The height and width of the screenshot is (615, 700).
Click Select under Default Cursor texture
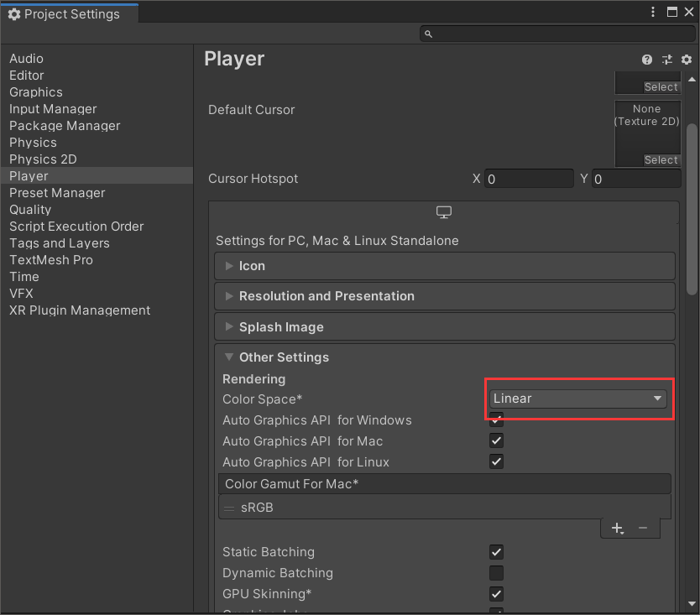coord(661,159)
